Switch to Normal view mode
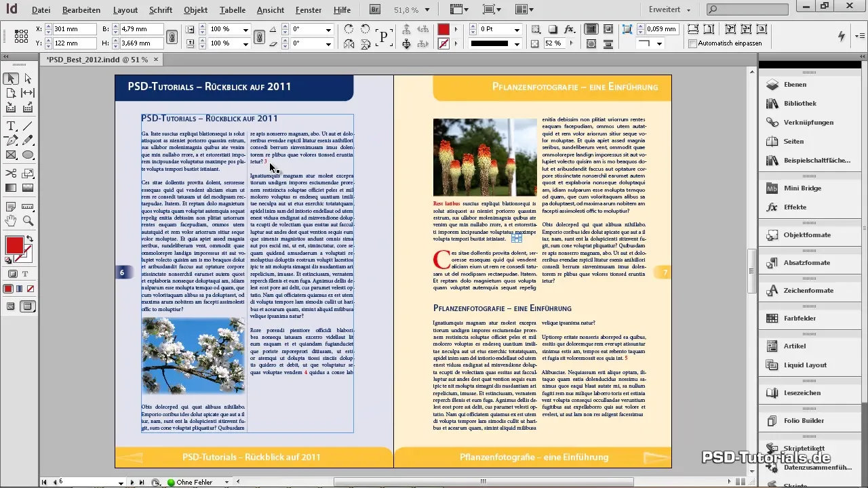 tap(11, 306)
